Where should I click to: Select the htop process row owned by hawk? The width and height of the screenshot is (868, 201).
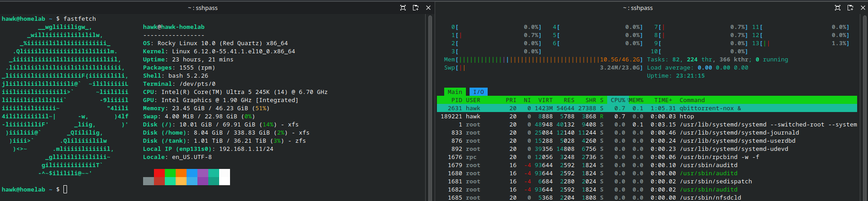[x=647, y=116]
